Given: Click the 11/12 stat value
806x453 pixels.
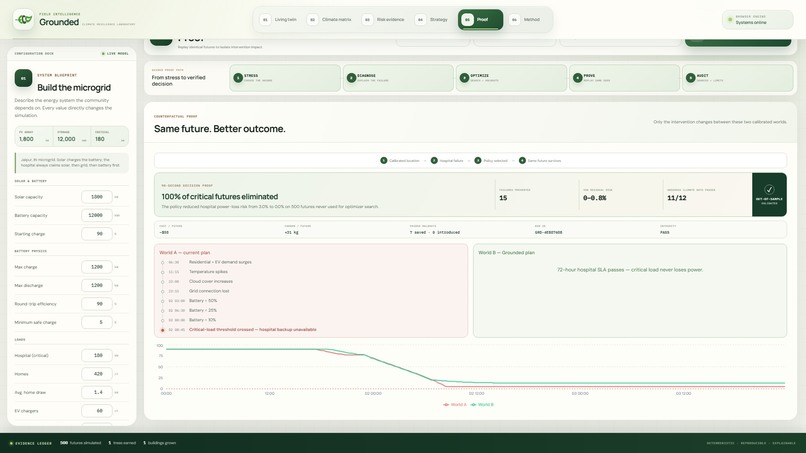Looking at the screenshot, I should (x=676, y=198).
